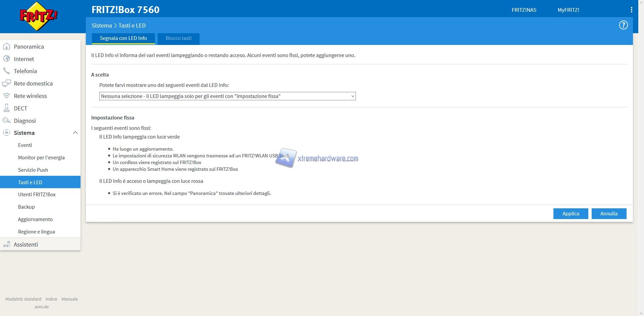The image size is (644, 316).
Task: Click the FRITZ! logo
Action: coord(39,16)
